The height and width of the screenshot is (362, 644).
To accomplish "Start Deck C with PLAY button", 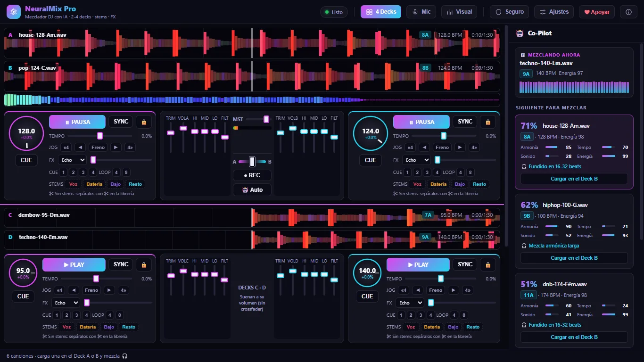I will click(x=74, y=264).
